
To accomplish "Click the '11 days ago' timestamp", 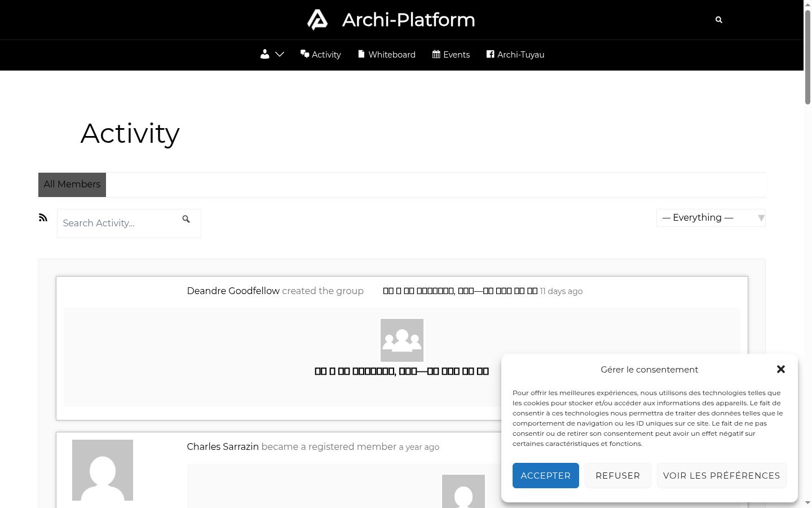I will coord(562,291).
